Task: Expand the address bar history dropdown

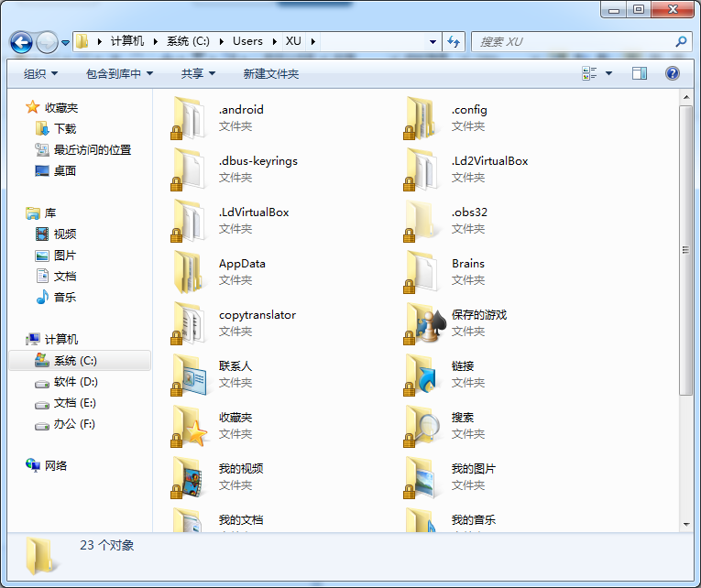Action: pyautogui.click(x=433, y=42)
